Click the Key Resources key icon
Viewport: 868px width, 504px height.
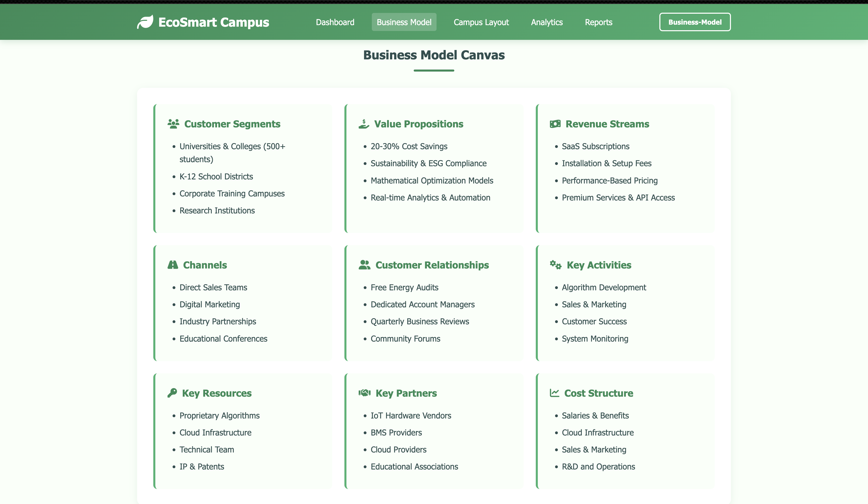pyautogui.click(x=172, y=393)
